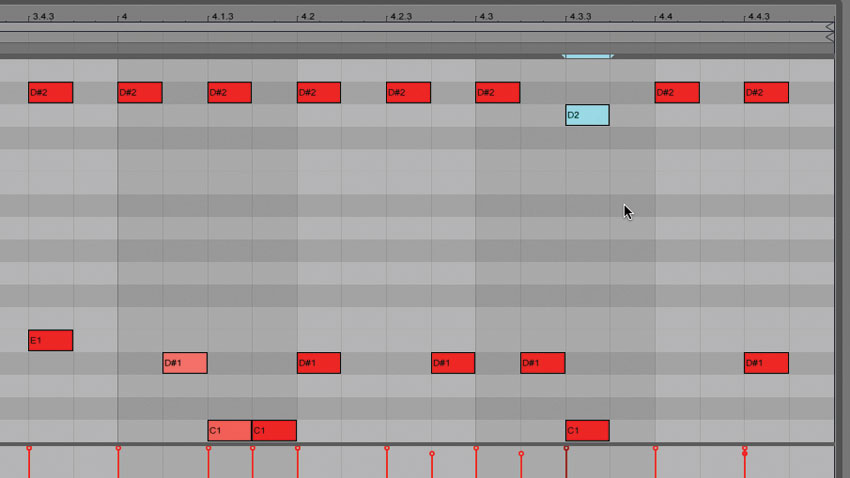Click the lower triangle marker at the ruler's right end

(x=829, y=37)
